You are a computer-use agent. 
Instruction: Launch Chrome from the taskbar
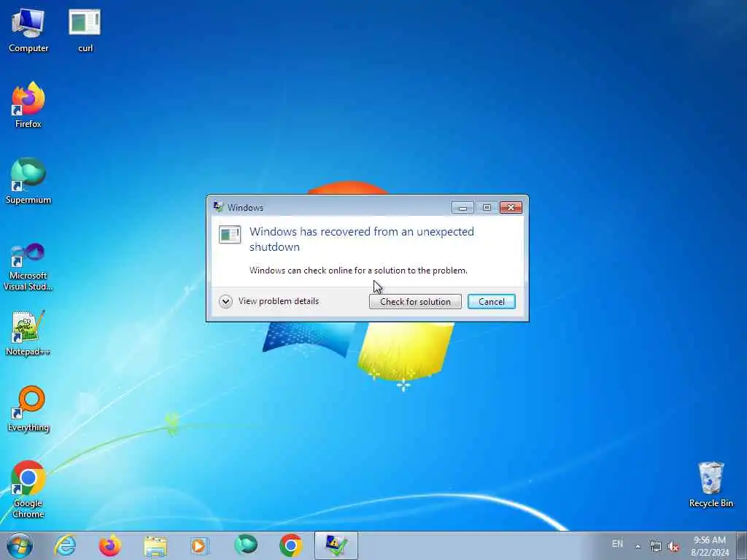(x=290, y=545)
